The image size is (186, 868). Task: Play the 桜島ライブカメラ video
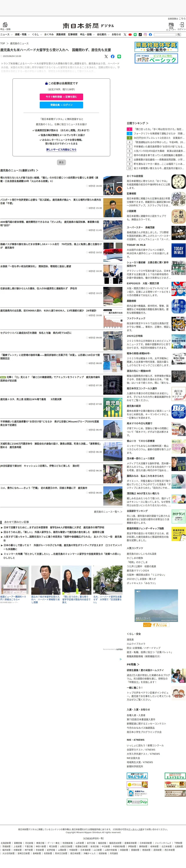pyautogui.click(x=156, y=606)
